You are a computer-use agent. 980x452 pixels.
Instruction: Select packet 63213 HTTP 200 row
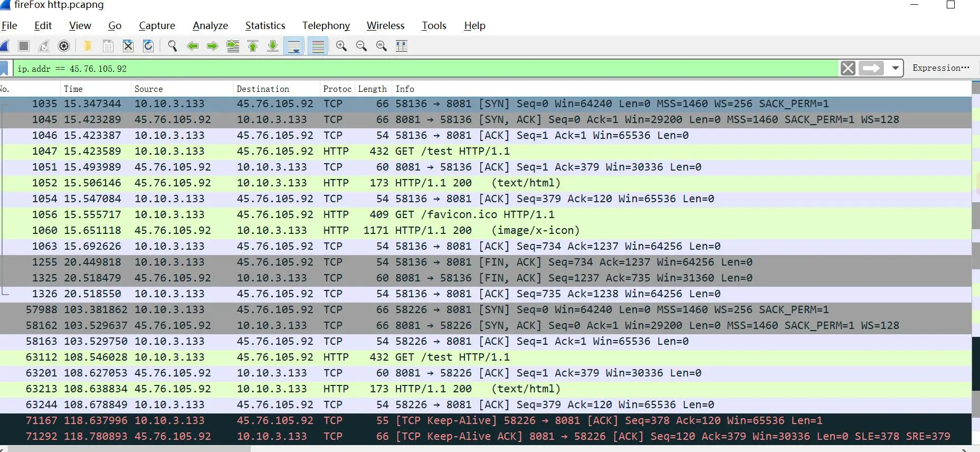(x=486, y=389)
